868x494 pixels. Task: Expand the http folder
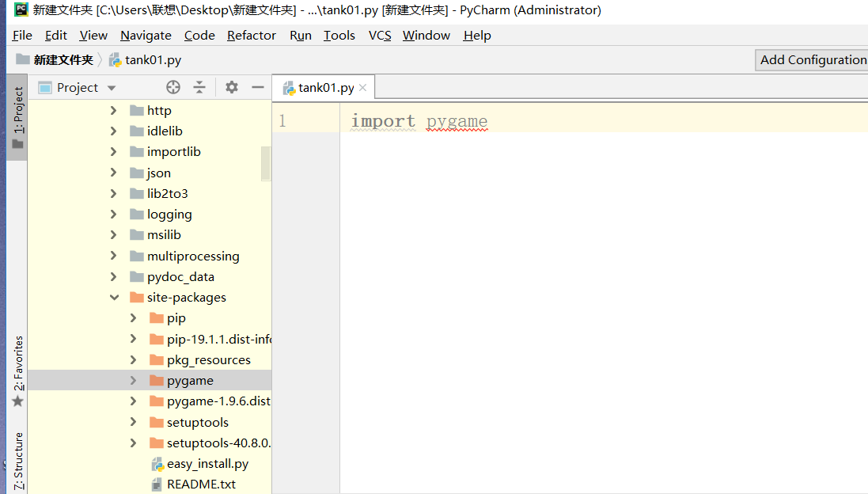pyautogui.click(x=113, y=111)
